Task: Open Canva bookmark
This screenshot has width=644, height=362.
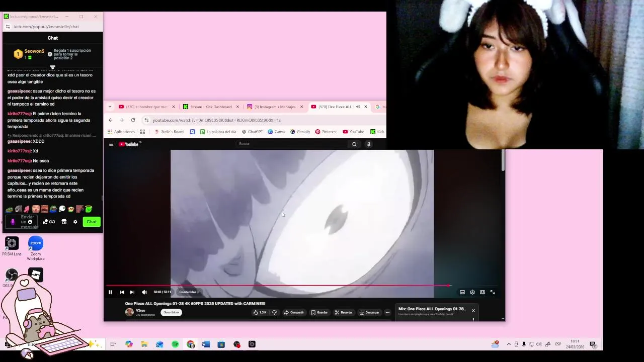Action: [x=276, y=132]
